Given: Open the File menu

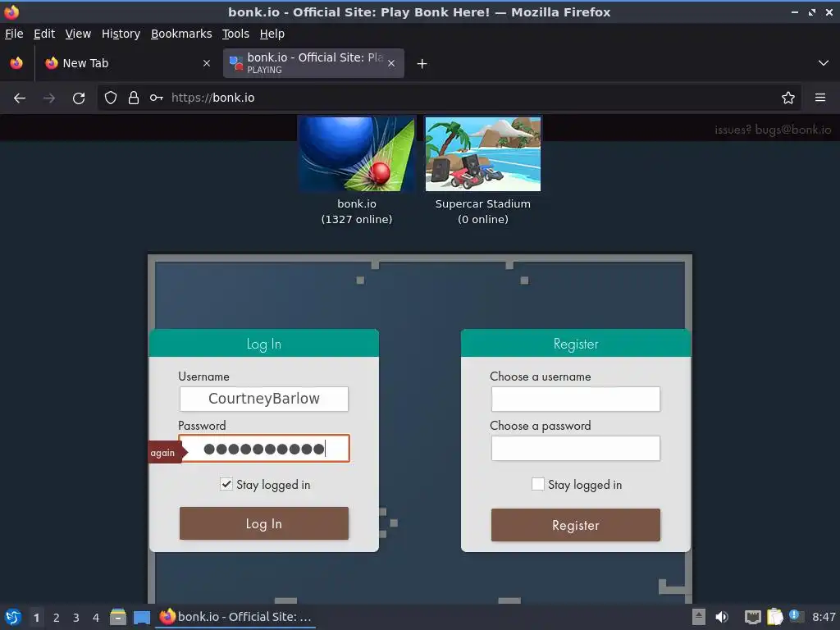Looking at the screenshot, I should point(14,34).
